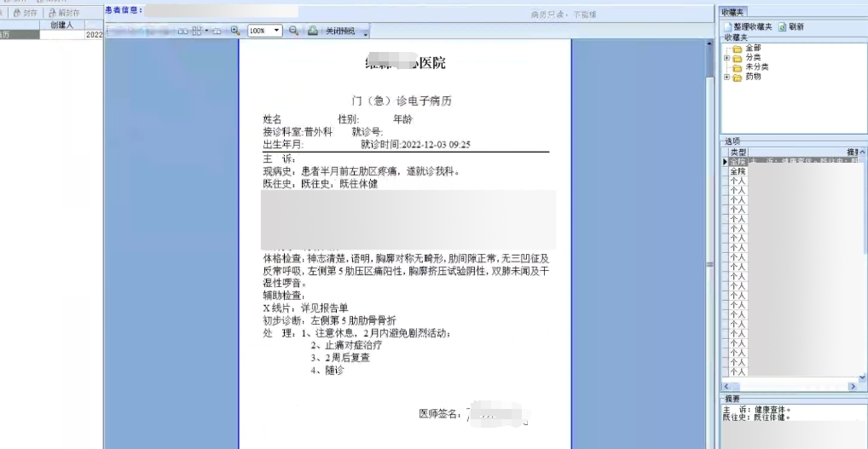Select the 未分类 folder in tree
Viewport: 868px width, 449px height.
[x=756, y=67]
